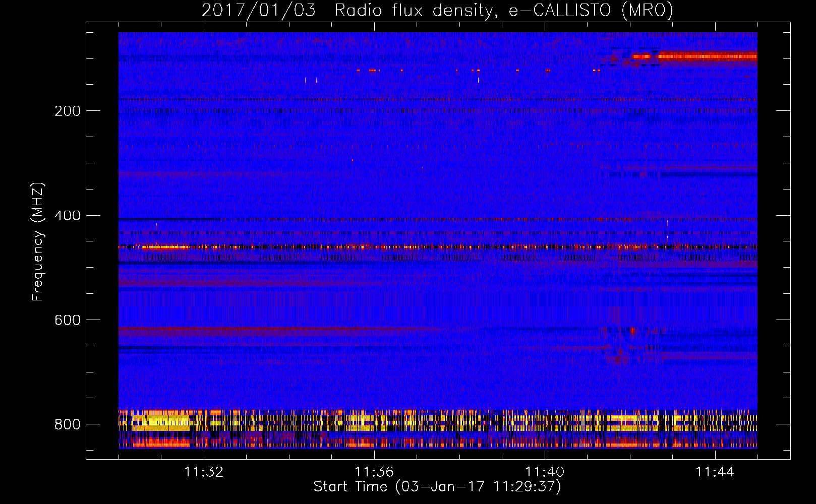Screen dimensions: 816x504
Task: Click the 11:44 time tick label
Action: click(715, 472)
